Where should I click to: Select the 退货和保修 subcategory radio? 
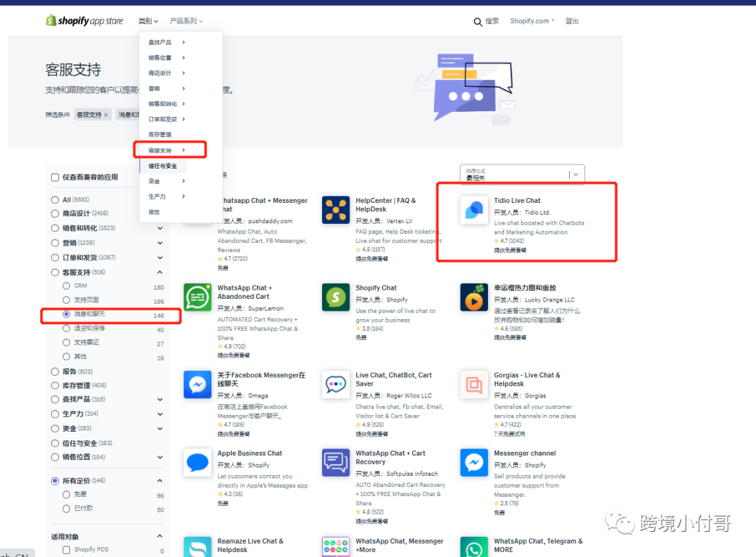[x=66, y=328]
